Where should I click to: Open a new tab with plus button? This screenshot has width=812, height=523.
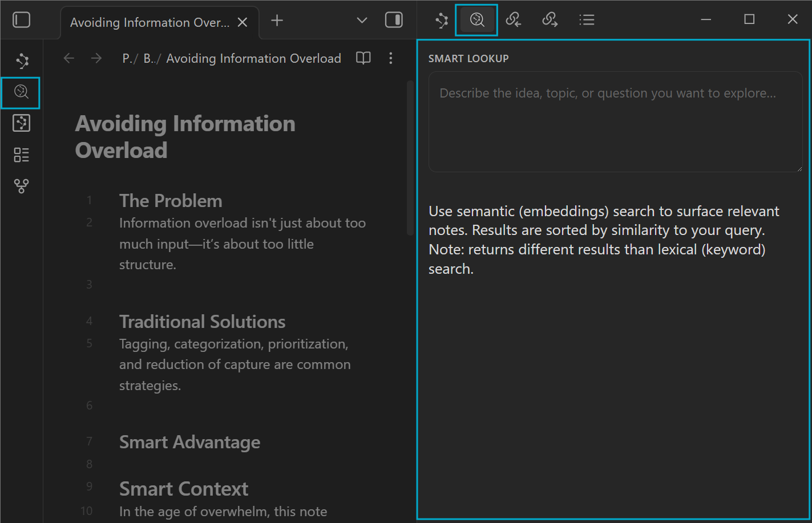tap(277, 21)
